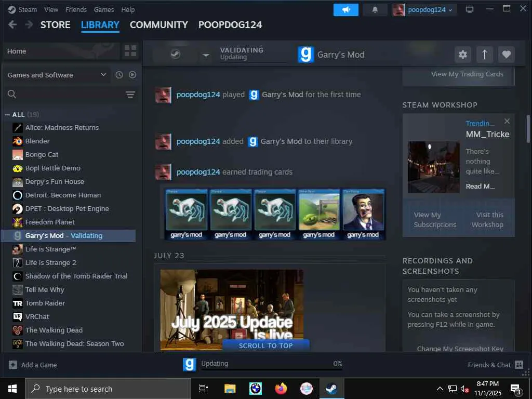
Task: Open Garry's Mod settings gear
Action: 462,55
